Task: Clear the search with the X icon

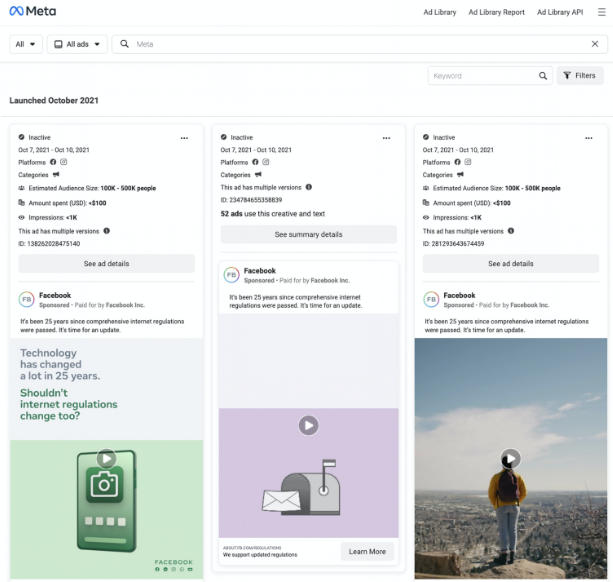Action: pos(595,44)
